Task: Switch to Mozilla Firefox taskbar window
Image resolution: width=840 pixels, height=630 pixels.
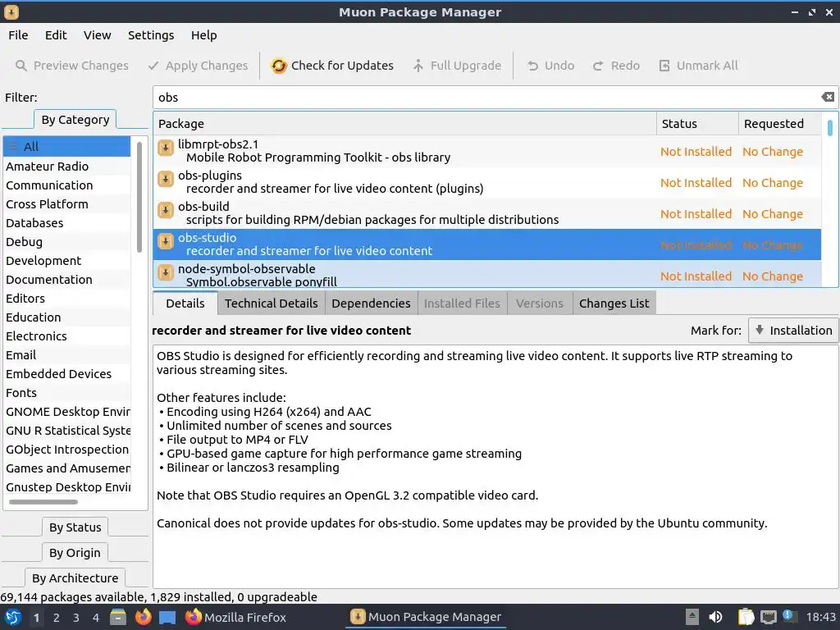Action: 235,617
